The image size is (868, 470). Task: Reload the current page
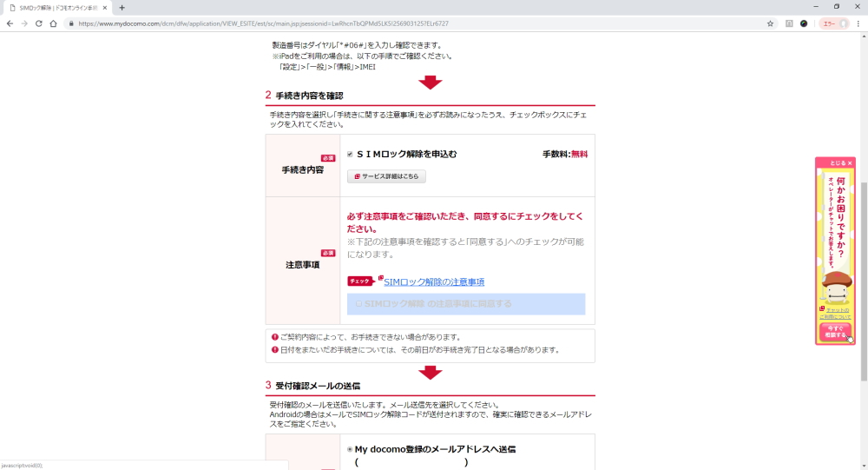[39, 23]
